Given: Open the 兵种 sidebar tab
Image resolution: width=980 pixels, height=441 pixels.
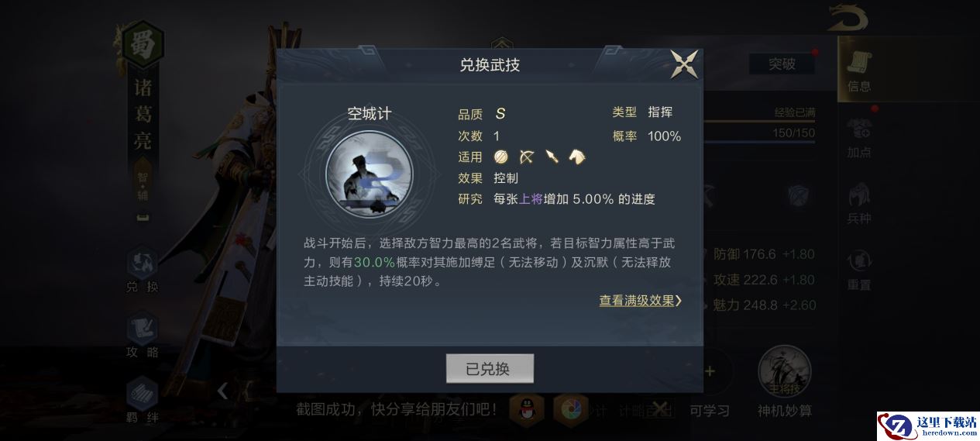Looking at the screenshot, I should click(x=859, y=204).
